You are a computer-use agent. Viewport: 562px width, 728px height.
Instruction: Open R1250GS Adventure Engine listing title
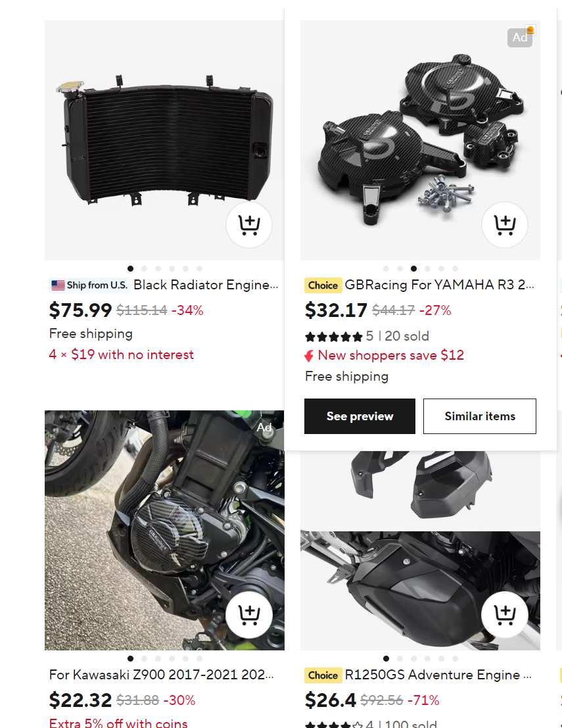438,675
